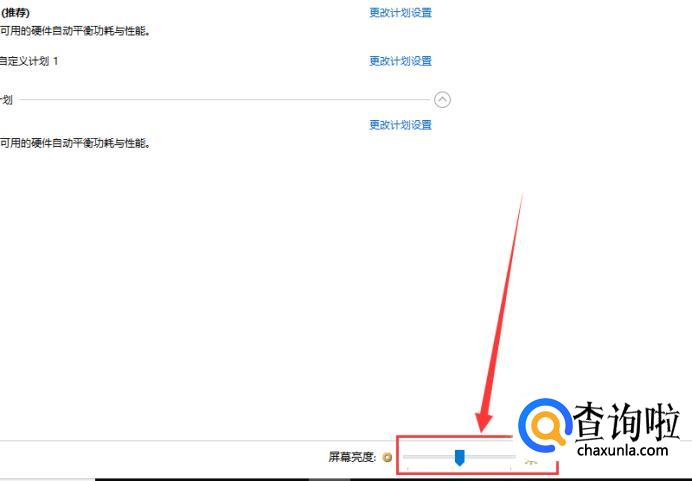Open 更改计划设置 for the recommended plan

click(400, 13)
